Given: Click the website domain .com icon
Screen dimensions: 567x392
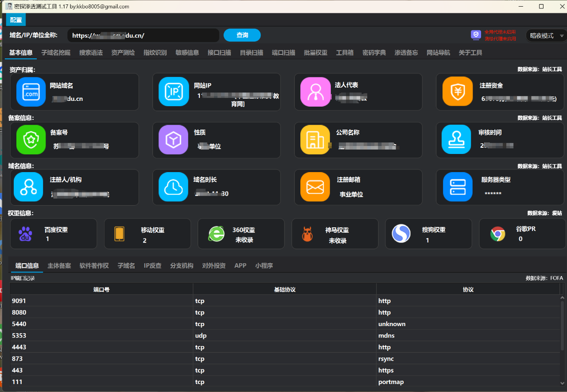Looking at the screenshot, I should tap(31, 92).
